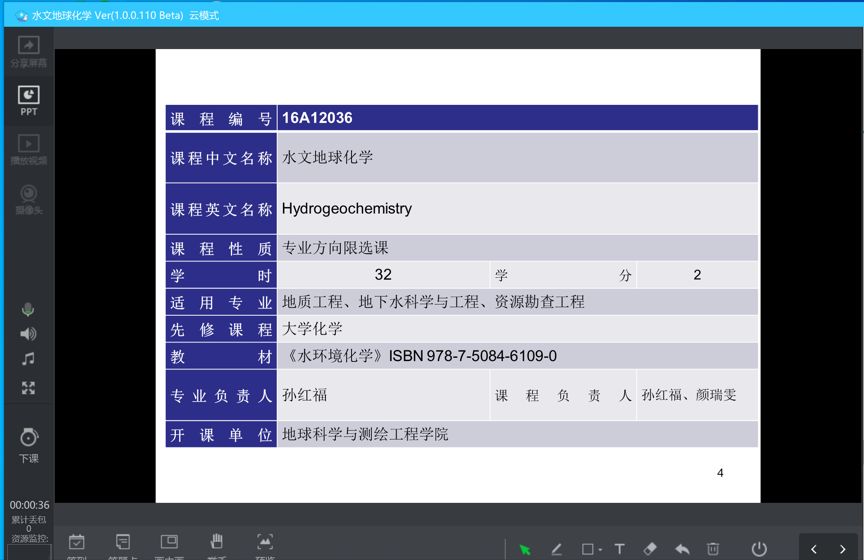Click the Q&A chat bubble icon in bottom toolbar
Image resolution: width=864 pixels, height=560 pixels.
pos(123,542)
